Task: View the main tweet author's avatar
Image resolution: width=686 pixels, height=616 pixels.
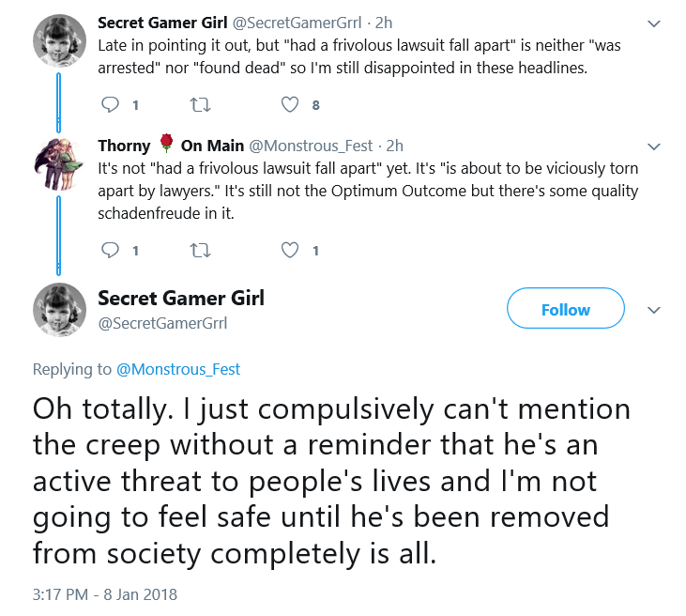Action: pyautogui.click(x=59, y=310)
